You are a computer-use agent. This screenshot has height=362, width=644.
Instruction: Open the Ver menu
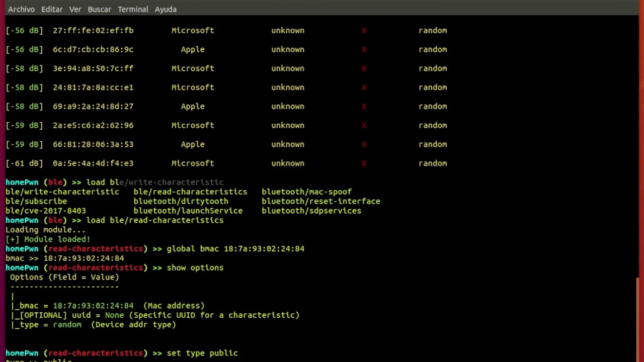(75, 9)
